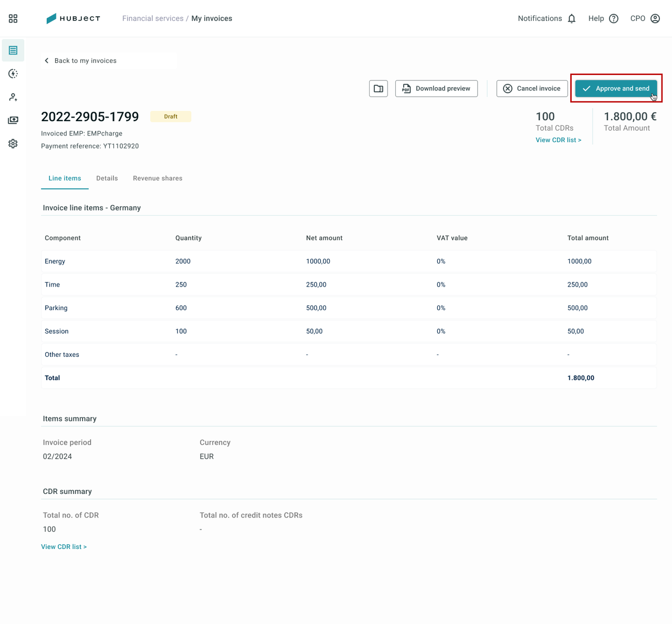Click the Hubject logo
This screenshot has width=672, height=624.
click(x=73, y=18)
